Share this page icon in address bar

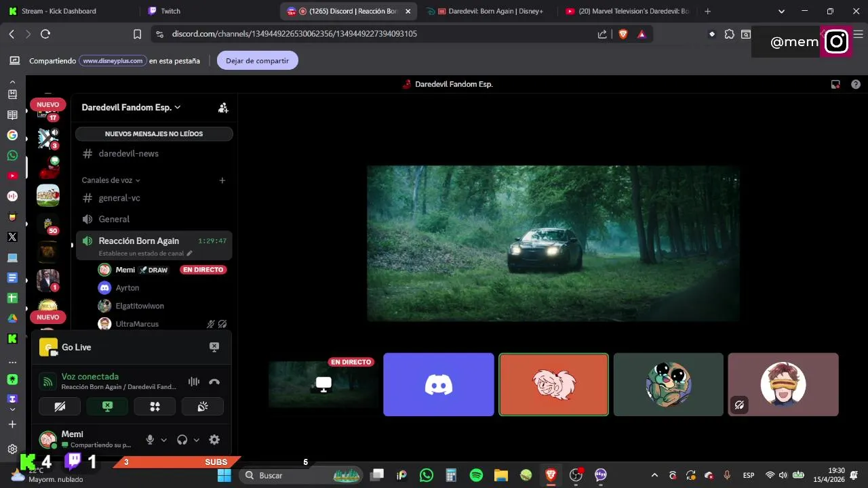click(602, 34)
